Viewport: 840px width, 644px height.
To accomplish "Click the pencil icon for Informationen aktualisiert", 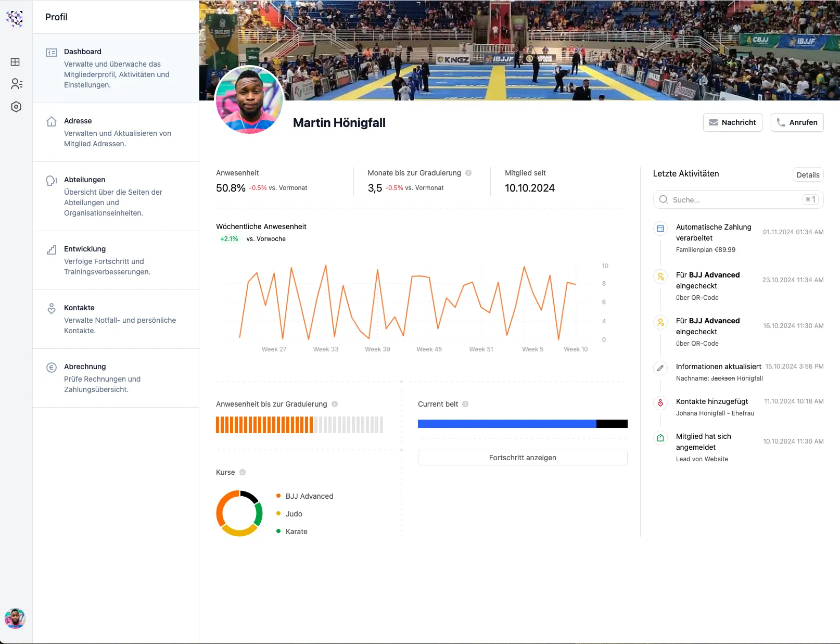I will pyautogui.click(x=660, y=368).
